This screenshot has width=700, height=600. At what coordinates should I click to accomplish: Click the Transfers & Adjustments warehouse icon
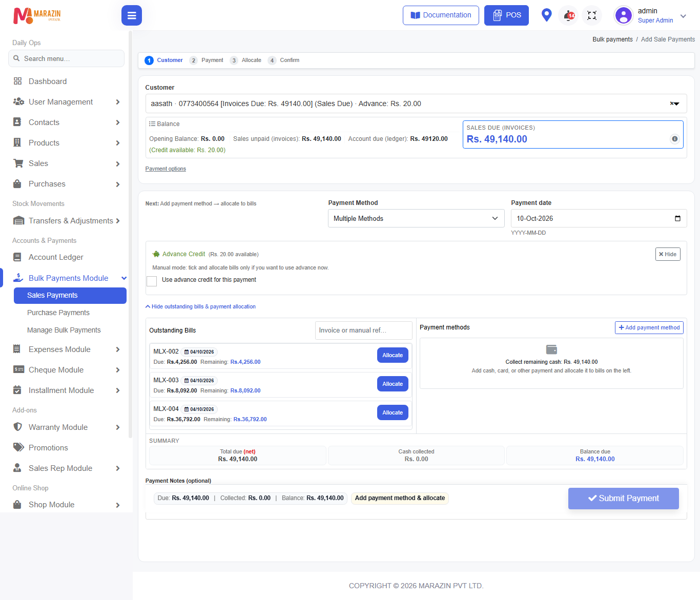point(18,221)
